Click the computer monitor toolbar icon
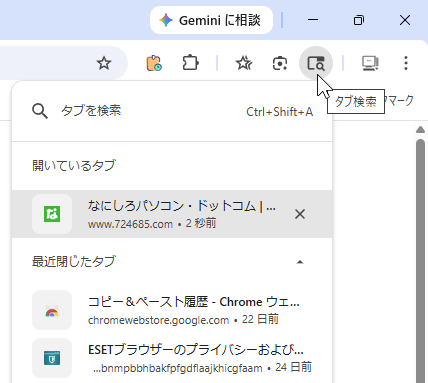Viewport: 428px width, 383px height. (x=370, y=63)
